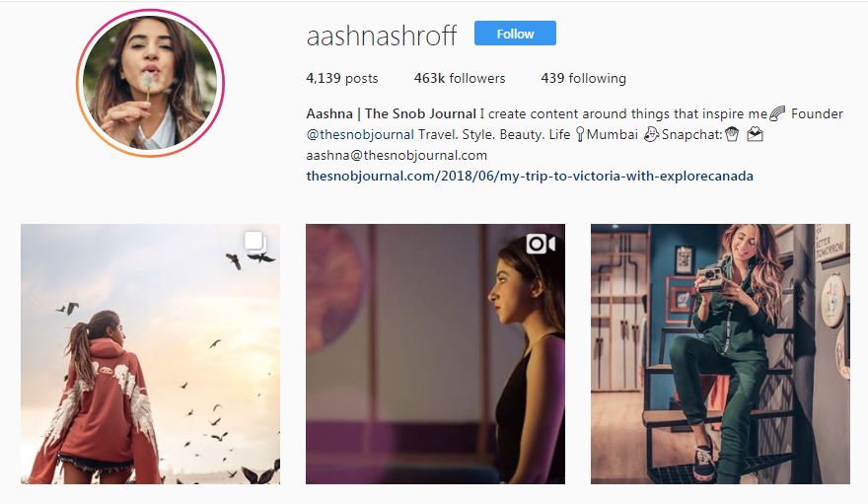This screenshot has height=504, width=868.
Task: Open the polaroid camera green outfit post
Action: pos(720,354)
